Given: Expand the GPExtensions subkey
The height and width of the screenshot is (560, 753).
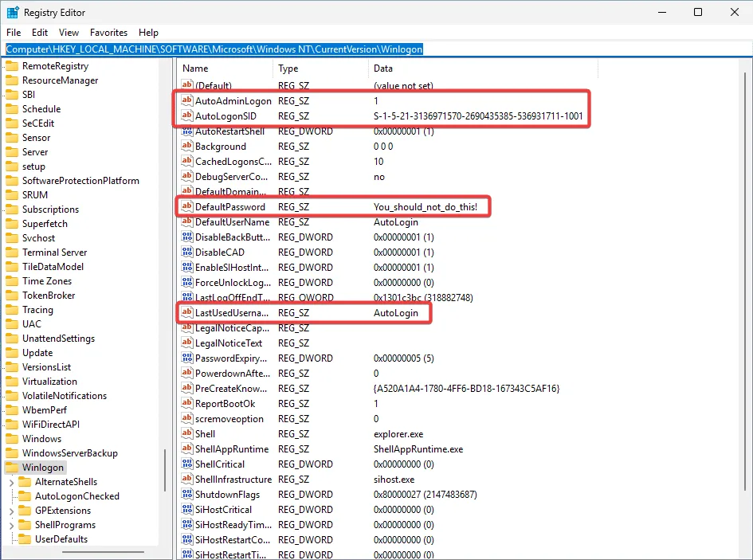Looking at the screenshot, I should click(12, 511).
